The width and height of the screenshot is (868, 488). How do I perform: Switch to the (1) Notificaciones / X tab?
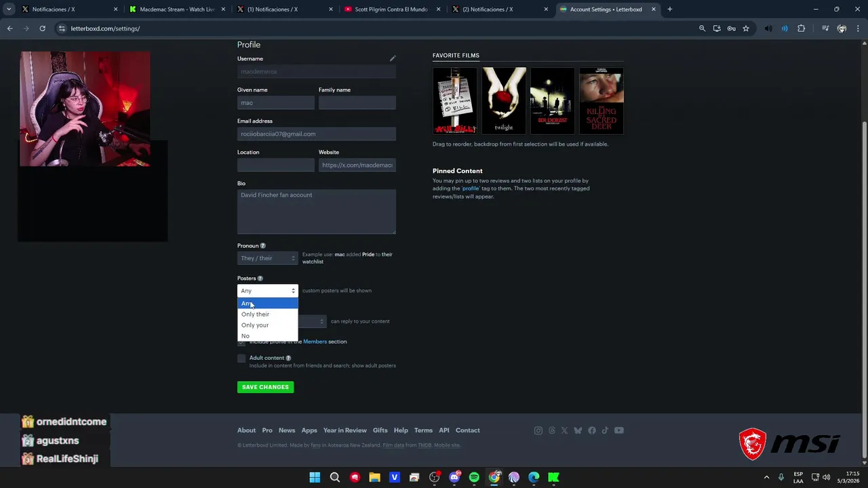[x=285, y=9]
